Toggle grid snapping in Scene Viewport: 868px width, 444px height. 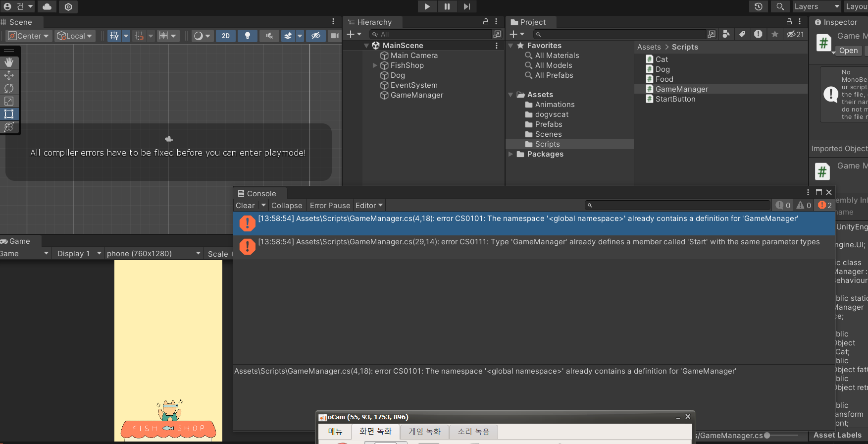coord(139,36)
